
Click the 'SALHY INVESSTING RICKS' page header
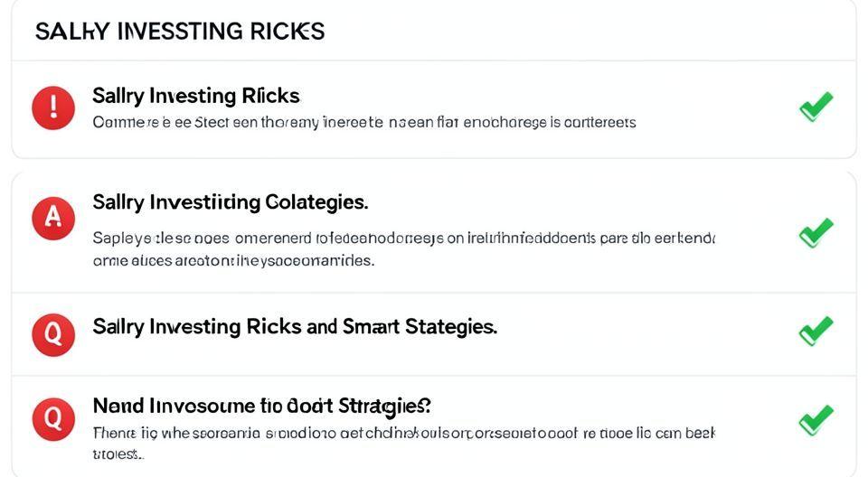coord(179,31)
